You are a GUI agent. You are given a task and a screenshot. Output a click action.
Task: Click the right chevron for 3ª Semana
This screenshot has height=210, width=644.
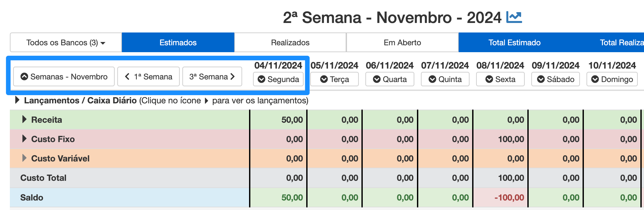coord(233,77)
